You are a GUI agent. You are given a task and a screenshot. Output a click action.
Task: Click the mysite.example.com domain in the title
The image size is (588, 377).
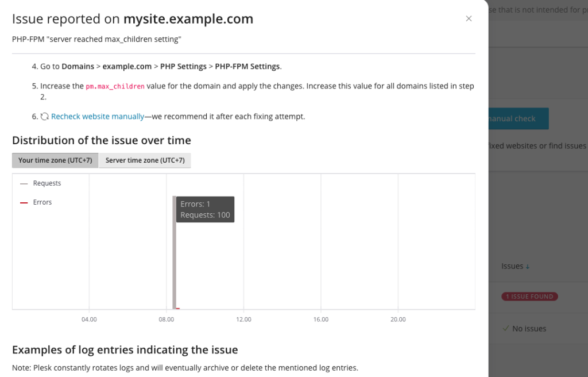click(x=188, y=19)
